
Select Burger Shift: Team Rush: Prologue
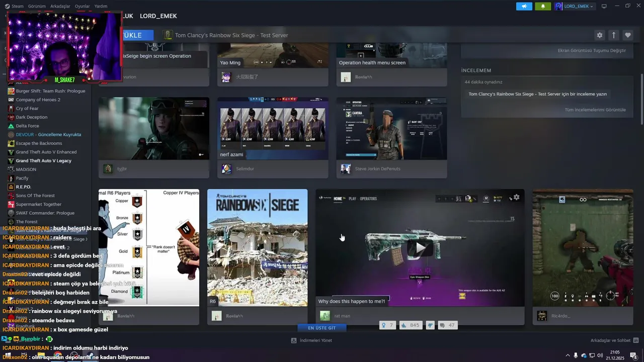pyautogui.click(x=49, y=91)
